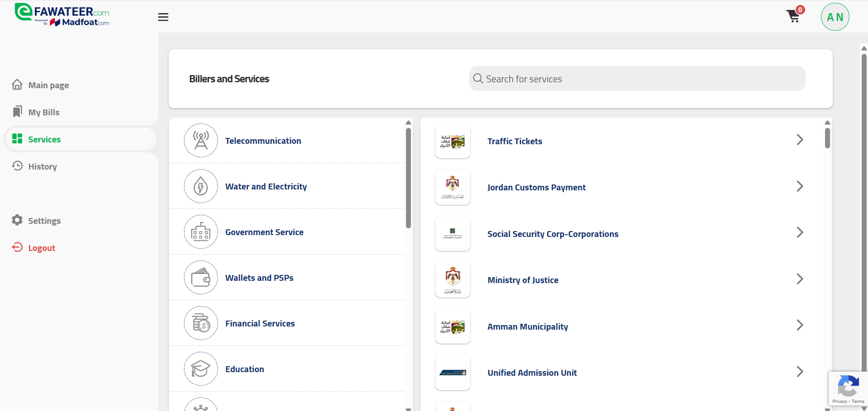Select the Education graduation cap icon
The width and height of the screenshot is (868, 411).
(201, 369)
